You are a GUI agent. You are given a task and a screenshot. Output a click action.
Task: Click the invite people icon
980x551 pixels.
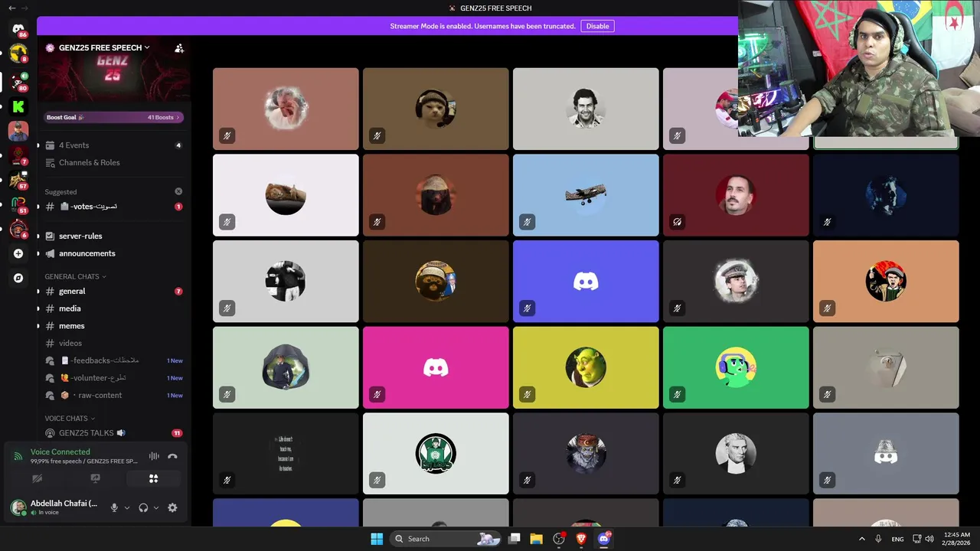point(179,47)
